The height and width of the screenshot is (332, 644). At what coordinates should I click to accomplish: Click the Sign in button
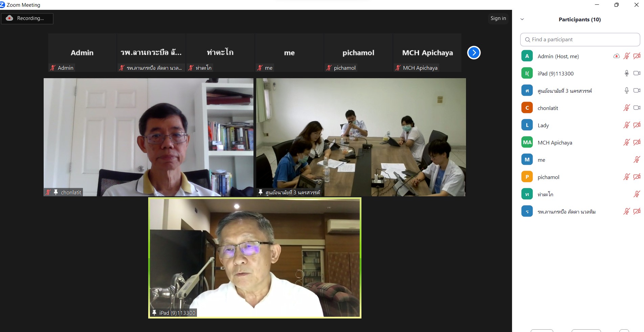498,18
